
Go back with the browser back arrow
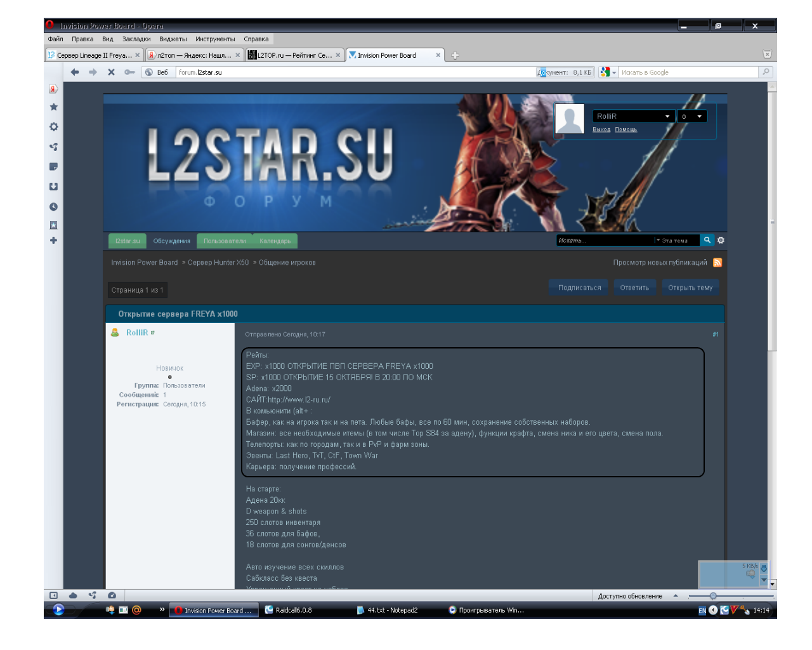pyautogui.click(x=75, y=72)
